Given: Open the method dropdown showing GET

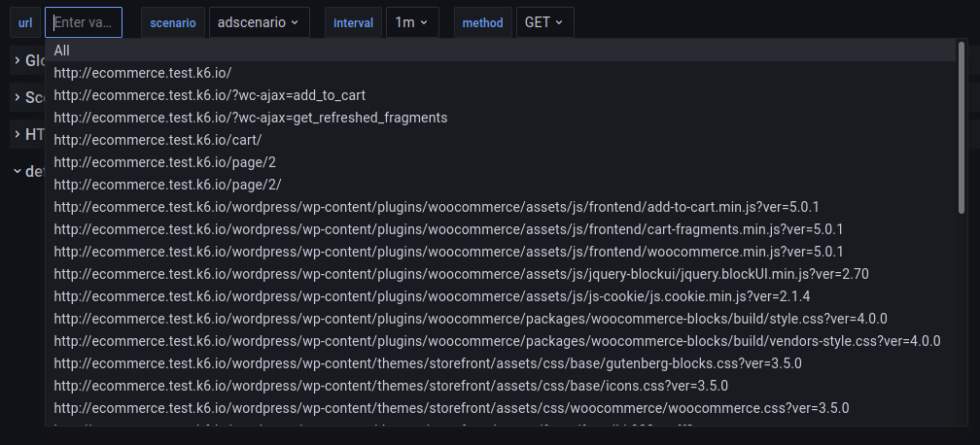Looking at the screenshot, I should [x=543, y=22].
